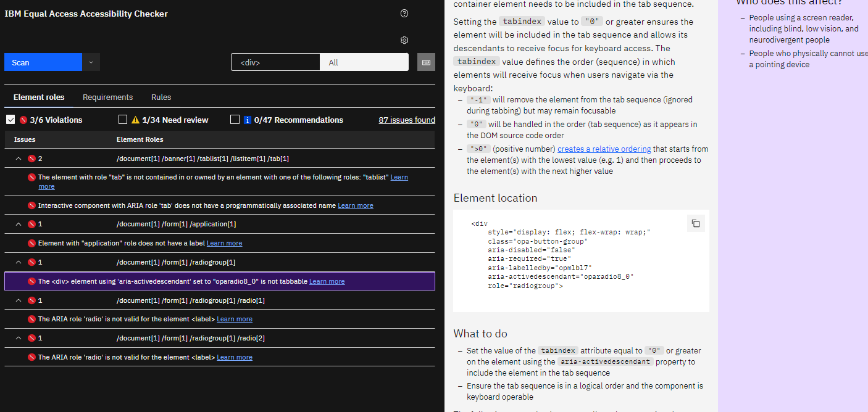Collapse the tablist tab issue group
868x412 pixels.
pos(19,159)
